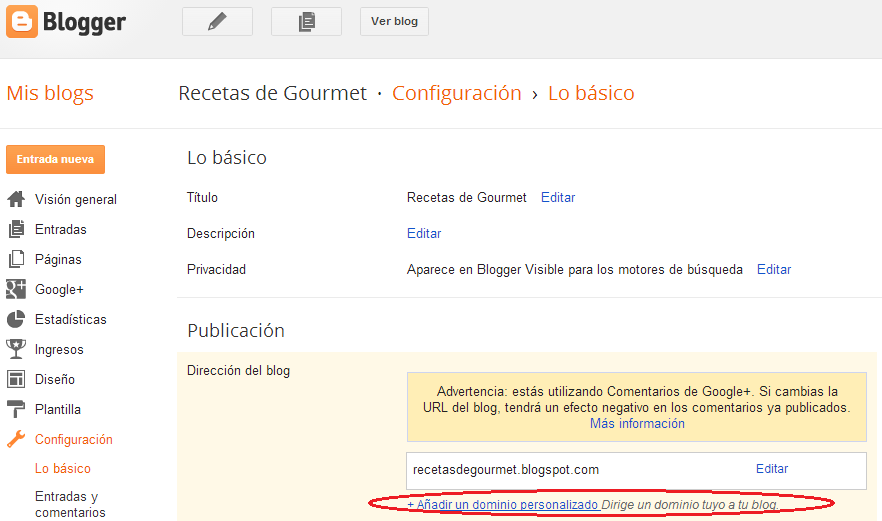Image resolution: width=882 pixels, height=521 pixels.
Task: Open Ingresos in sidebar
Action: click(59, 349)
